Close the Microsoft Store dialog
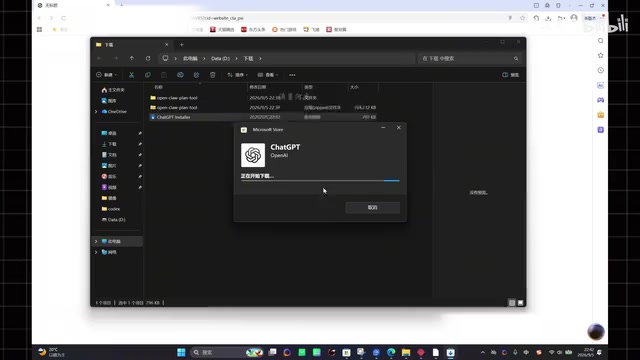This screenshot has height=360, width=640. pyautogui.click(x=399, y=128)
